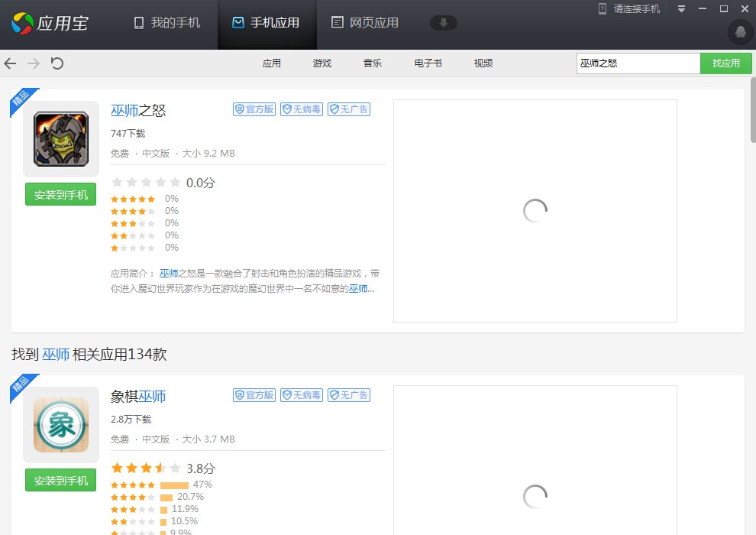Click 官方版 badge for 象棋巫师

[254, 396]
